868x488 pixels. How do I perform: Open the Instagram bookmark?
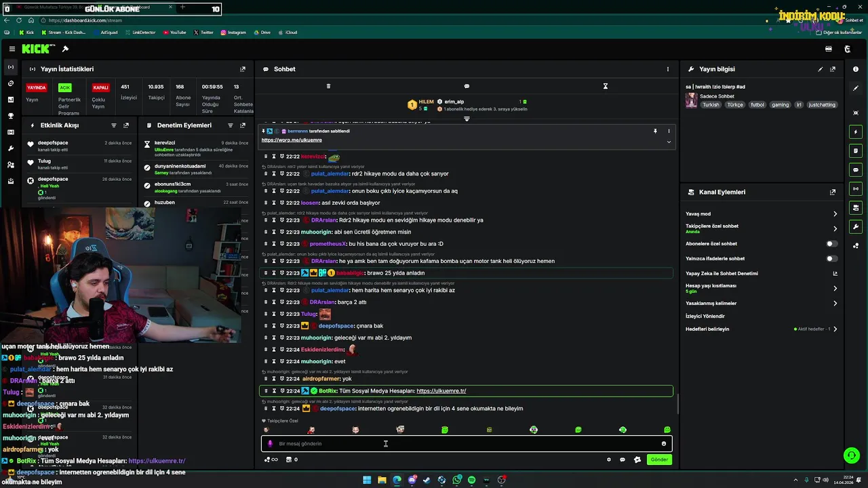[x=233, y=32]
